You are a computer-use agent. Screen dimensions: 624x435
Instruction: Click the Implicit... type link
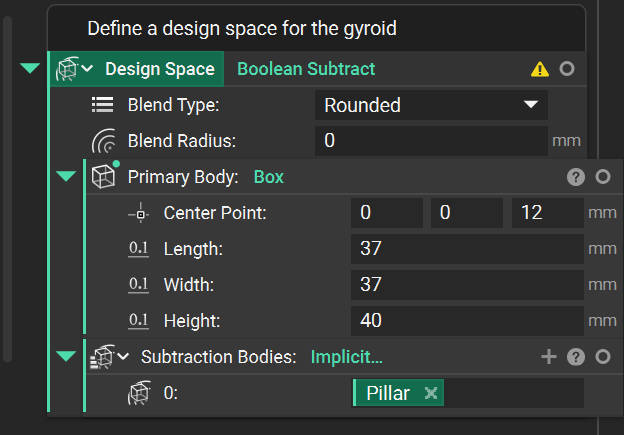347,357
